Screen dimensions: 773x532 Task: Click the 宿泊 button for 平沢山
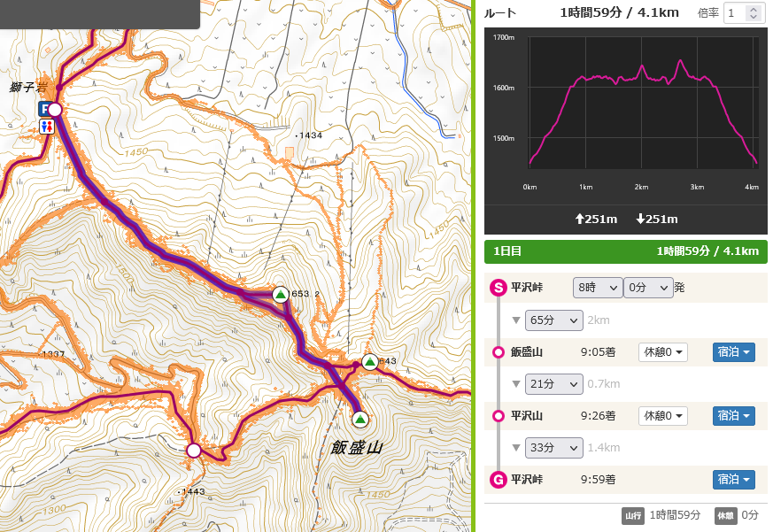click(x=733, y=416)
